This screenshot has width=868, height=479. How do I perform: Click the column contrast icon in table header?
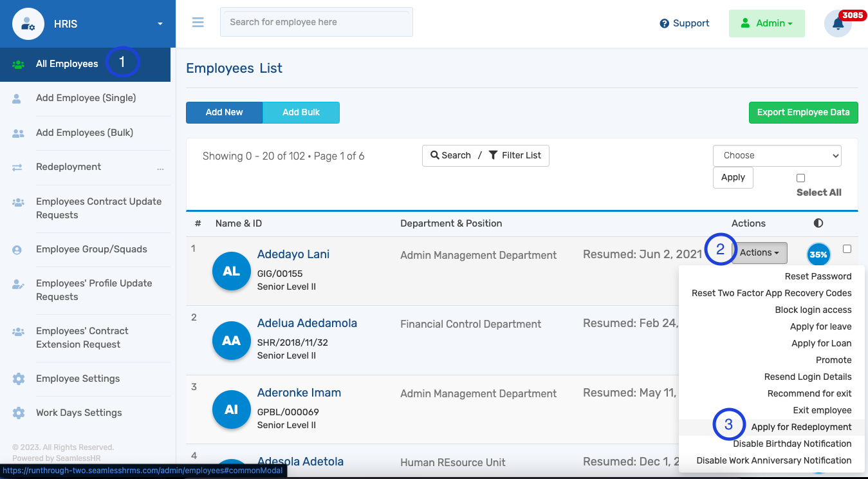tap(818, 223)
